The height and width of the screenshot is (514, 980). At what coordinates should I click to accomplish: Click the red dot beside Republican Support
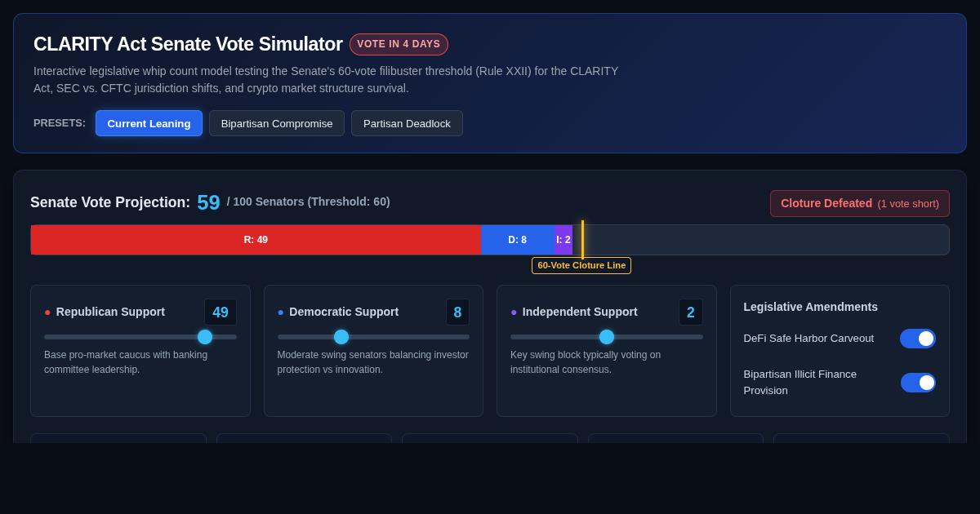(47, 312)
